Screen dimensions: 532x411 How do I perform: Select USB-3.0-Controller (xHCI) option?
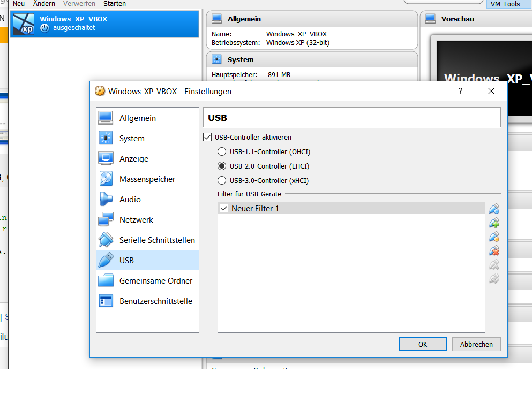(222, 180)
